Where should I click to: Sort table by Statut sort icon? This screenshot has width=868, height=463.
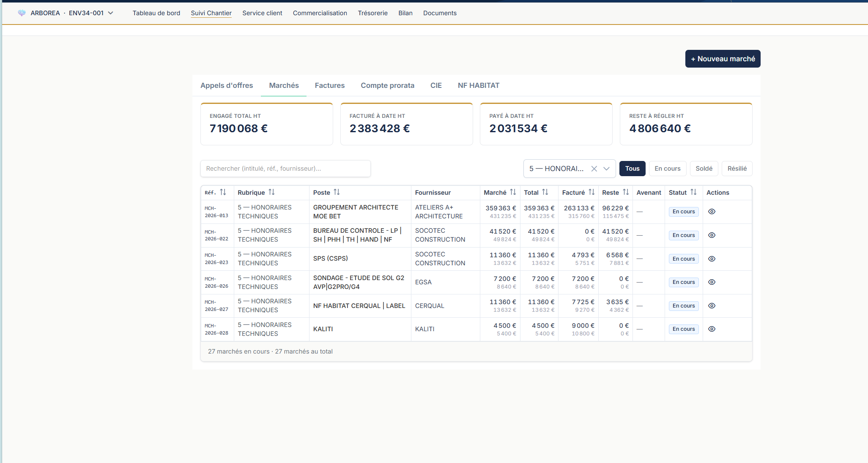click(693, 192)
